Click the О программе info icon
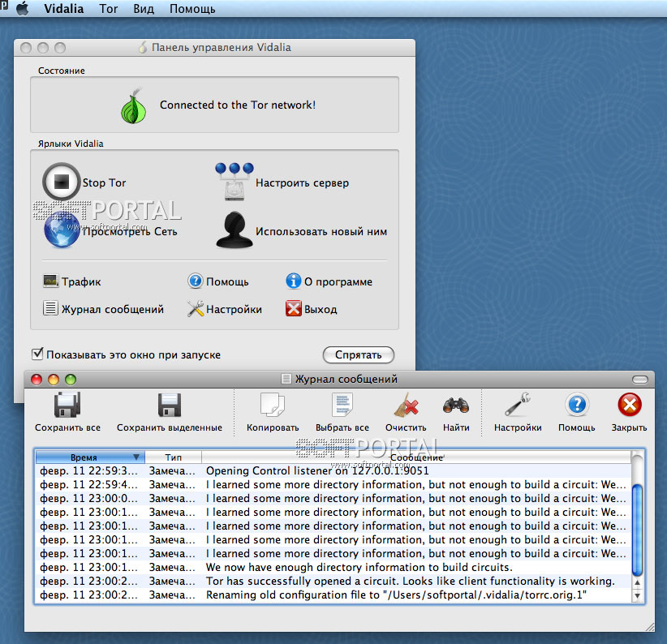The image size is (667, 644). [294, 281]
